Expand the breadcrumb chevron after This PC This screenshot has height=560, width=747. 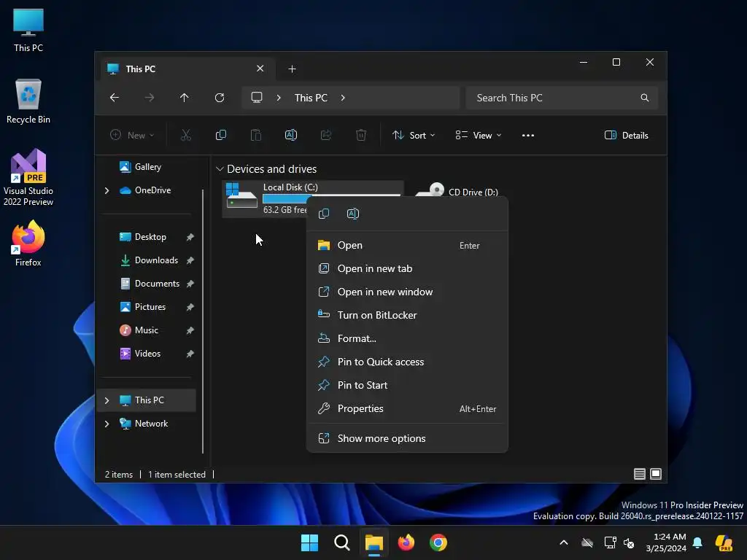click(x=343, y=98)
